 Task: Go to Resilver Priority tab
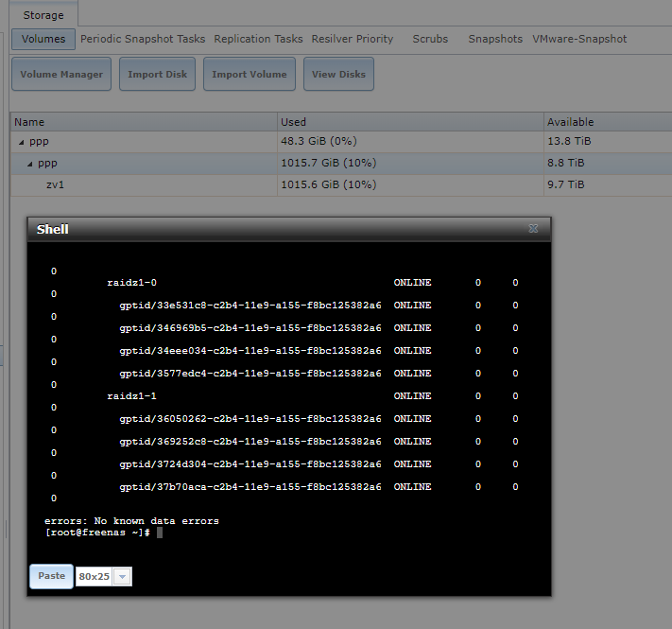point(353,39)
